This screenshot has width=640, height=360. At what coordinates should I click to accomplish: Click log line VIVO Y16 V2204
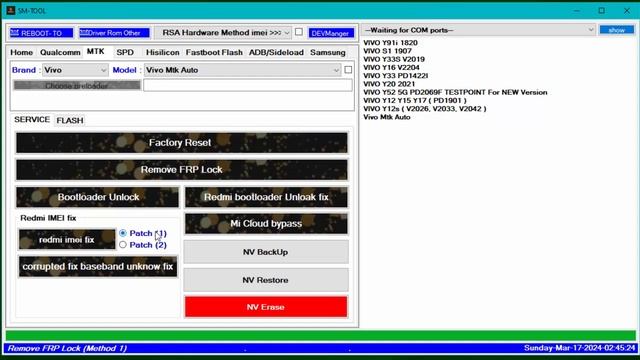[x=391, y=67]
